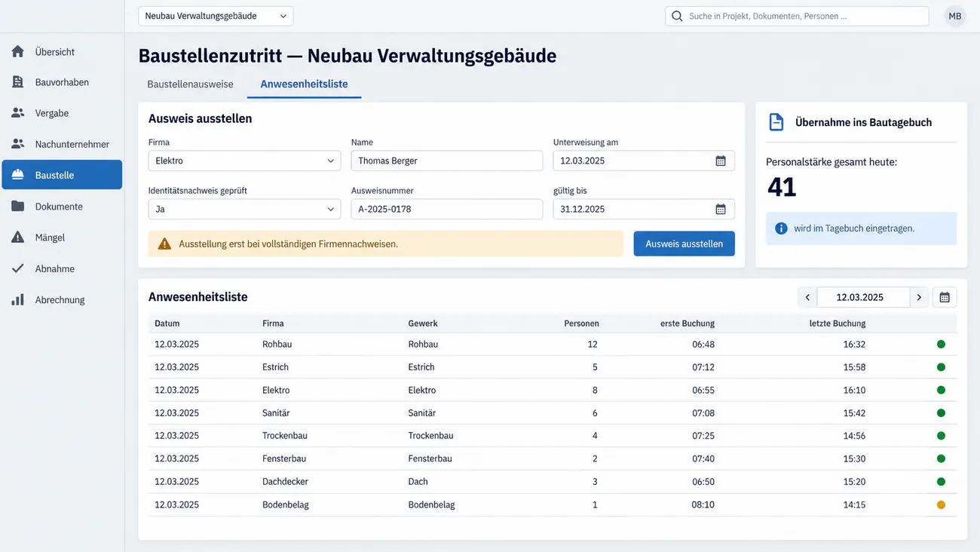
Task: Click the checkmark icon next to Abnahme
Action: point(18,268)
